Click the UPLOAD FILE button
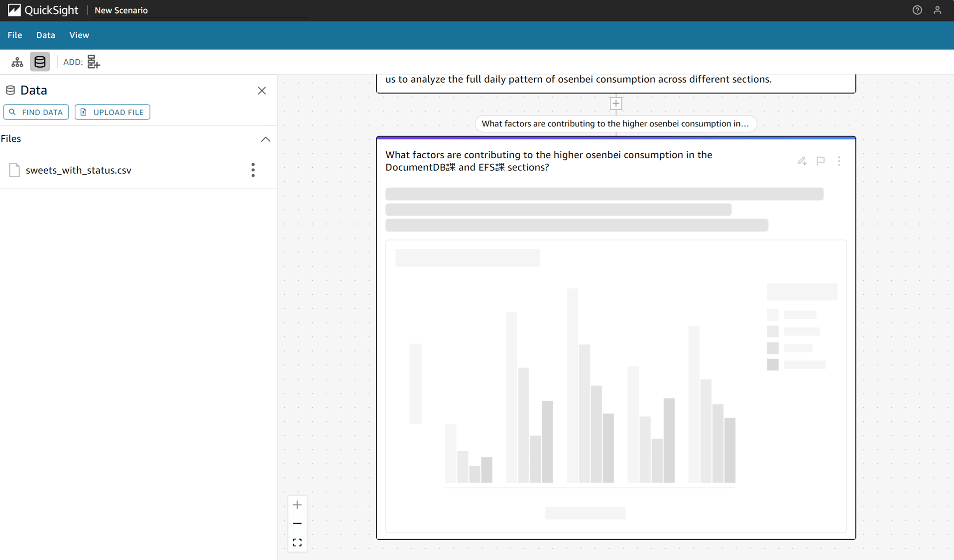This screenshot has height=560, width=954. 112,112
